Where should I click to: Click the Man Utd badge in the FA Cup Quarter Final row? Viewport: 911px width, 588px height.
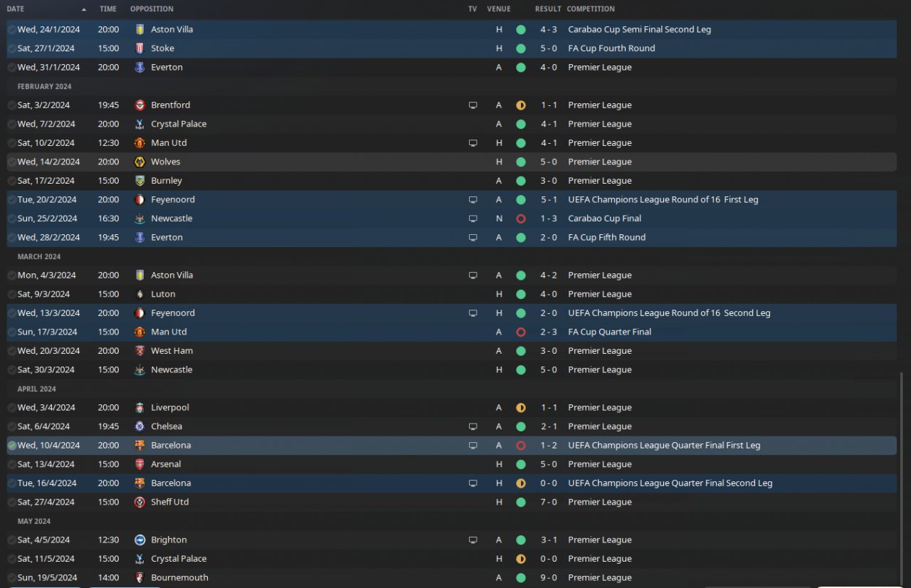[139, 332]
